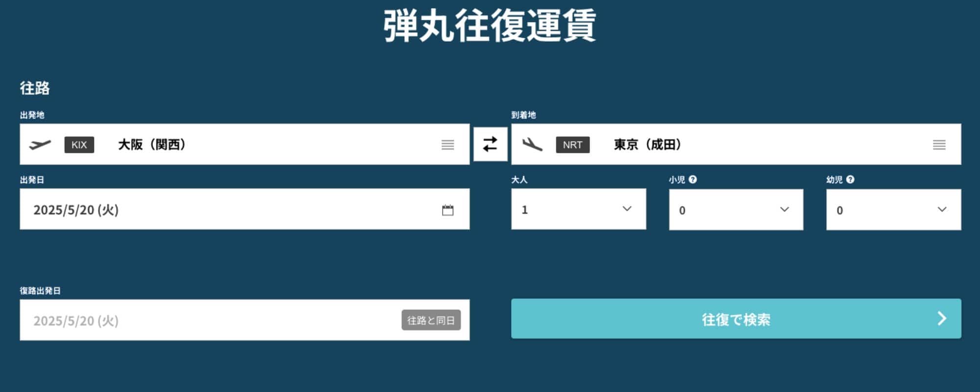980x392 pixels.
Task: Expand the 小児 passenger count dropdown
Action: tap(736, 209)
